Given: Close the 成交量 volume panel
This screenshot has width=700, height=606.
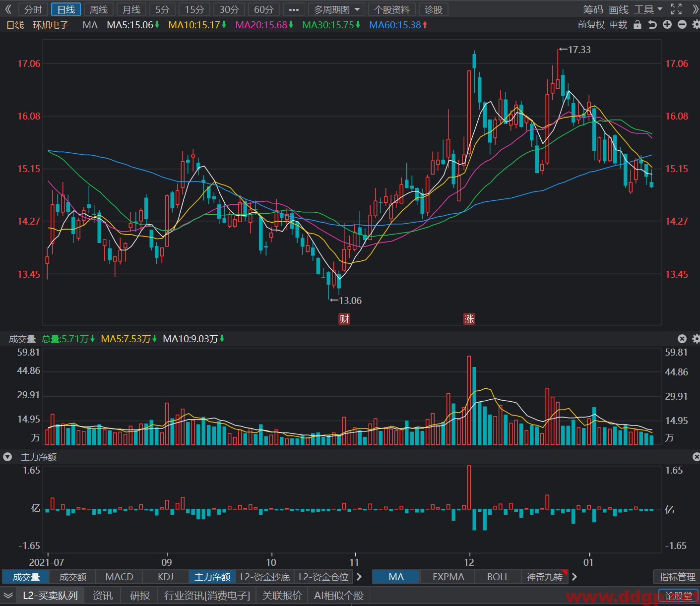Looking at the screenshot, I should pyautogui.click(x=682, y=339).
